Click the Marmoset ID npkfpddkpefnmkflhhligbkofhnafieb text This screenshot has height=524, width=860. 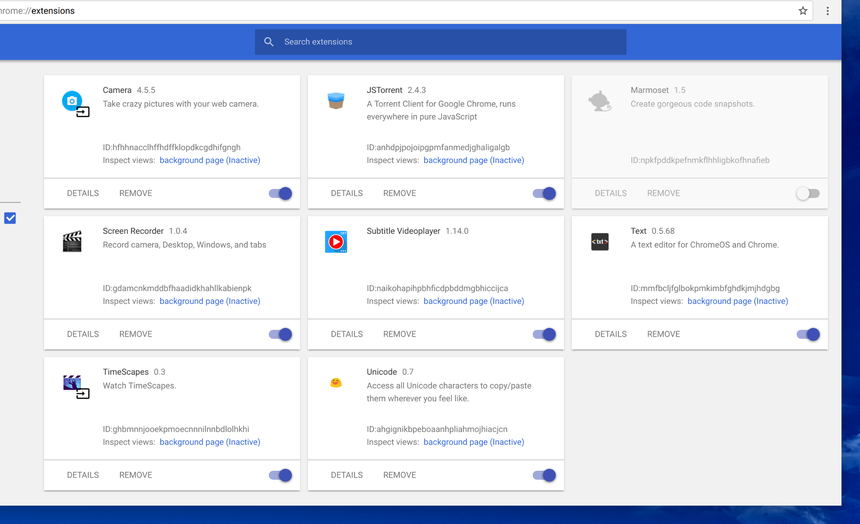coord(700,160)
